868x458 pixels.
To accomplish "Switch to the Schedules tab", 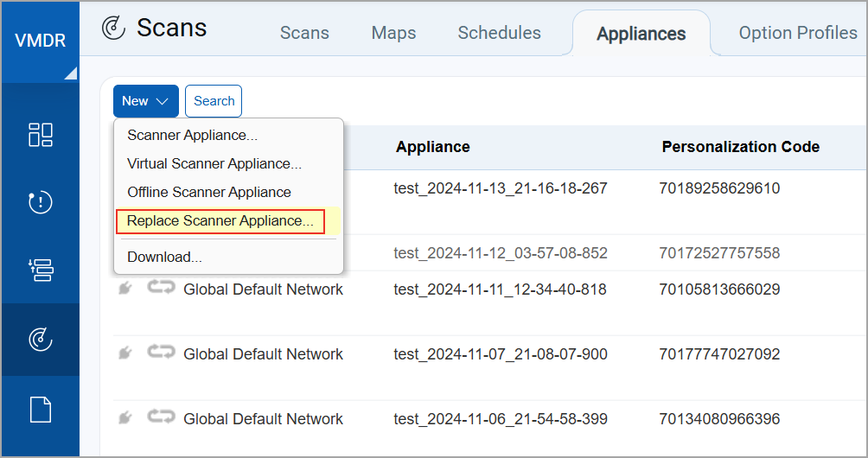I will [x=499, y=33].
